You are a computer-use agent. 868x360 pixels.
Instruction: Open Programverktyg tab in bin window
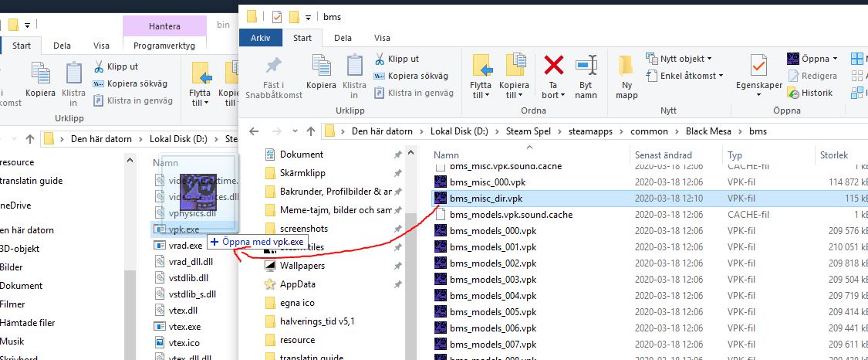coord(164,46)
